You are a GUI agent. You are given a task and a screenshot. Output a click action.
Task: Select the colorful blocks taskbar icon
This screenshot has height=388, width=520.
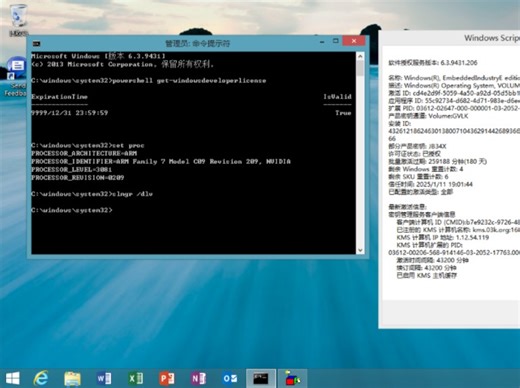tap(292, 378)
